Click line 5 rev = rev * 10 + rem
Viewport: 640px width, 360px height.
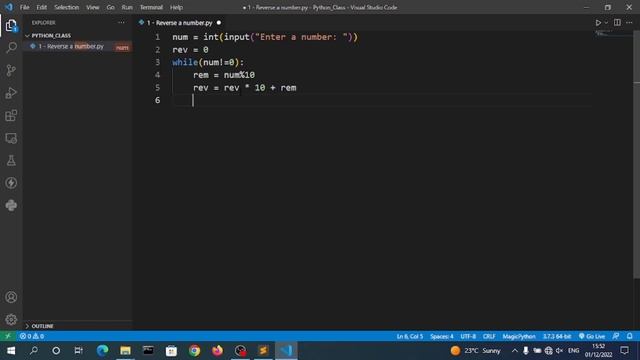click(x=244, y=88)
